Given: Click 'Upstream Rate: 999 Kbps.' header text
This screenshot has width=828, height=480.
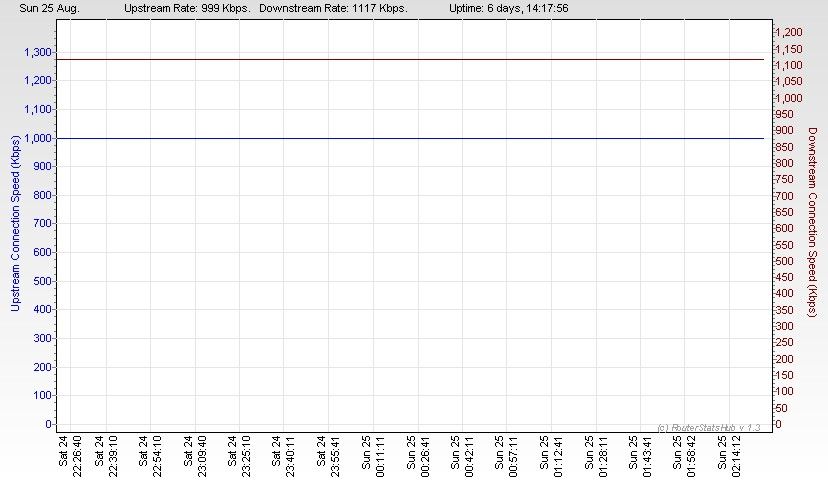Looking at the screenshot, I should [x=187, y=8].
